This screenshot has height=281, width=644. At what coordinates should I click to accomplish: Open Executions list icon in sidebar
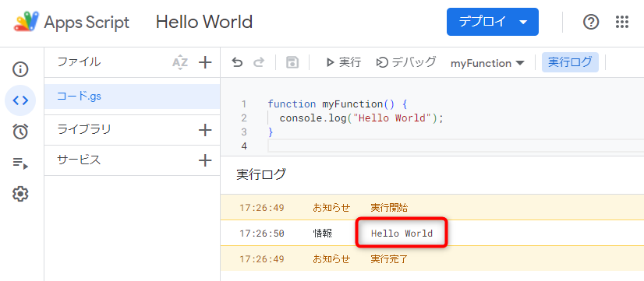point(20,163)
